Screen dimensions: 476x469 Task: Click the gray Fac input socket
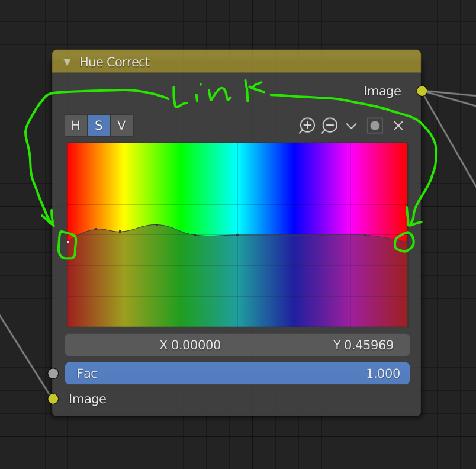53,374
